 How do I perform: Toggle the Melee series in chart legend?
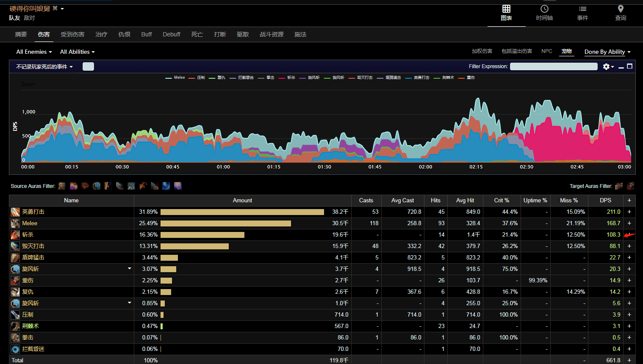coord(175,77)
